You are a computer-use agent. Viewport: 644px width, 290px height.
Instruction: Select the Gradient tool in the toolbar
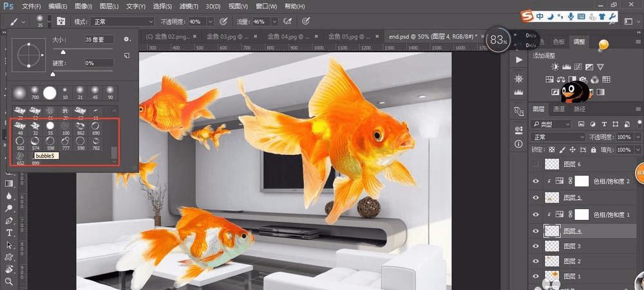9,183
